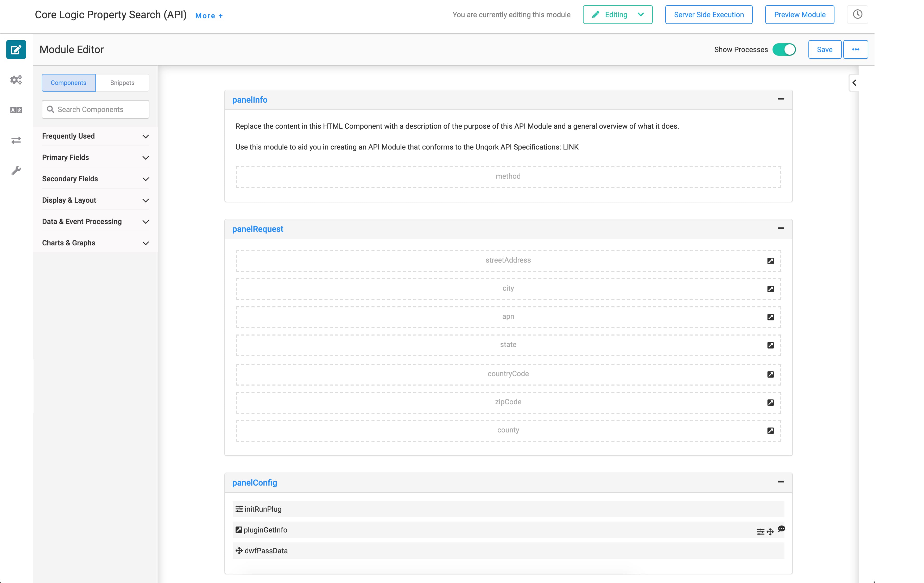Select the initRunPlug component row
The width and height of the screenshot is (924, 583).
(508, 509)
